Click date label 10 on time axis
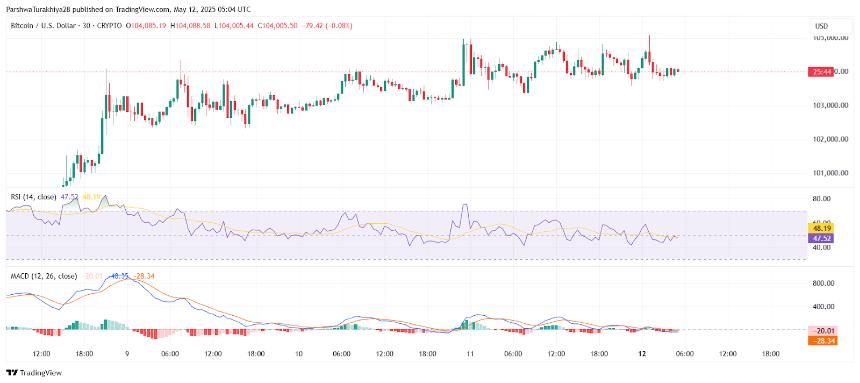 coord(298,354)
